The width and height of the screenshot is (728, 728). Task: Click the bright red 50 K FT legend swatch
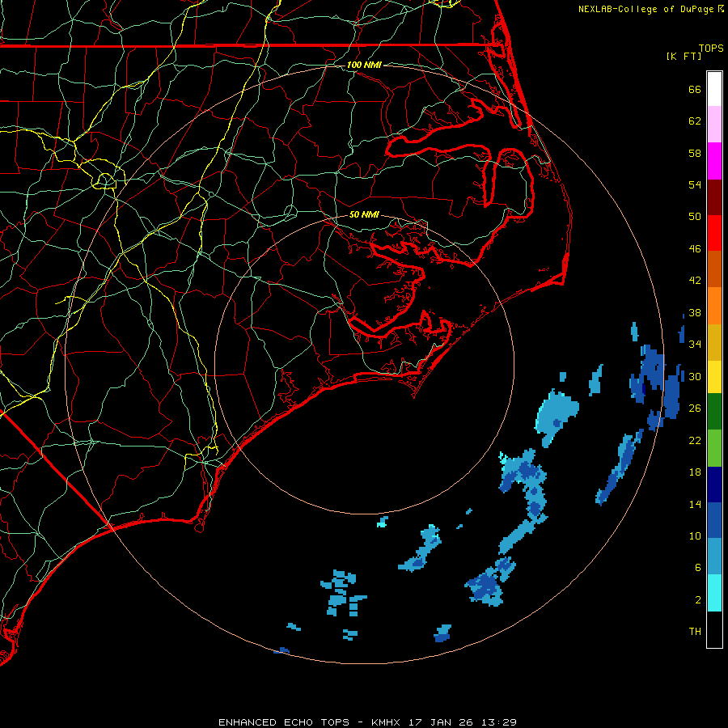[714, 233]
